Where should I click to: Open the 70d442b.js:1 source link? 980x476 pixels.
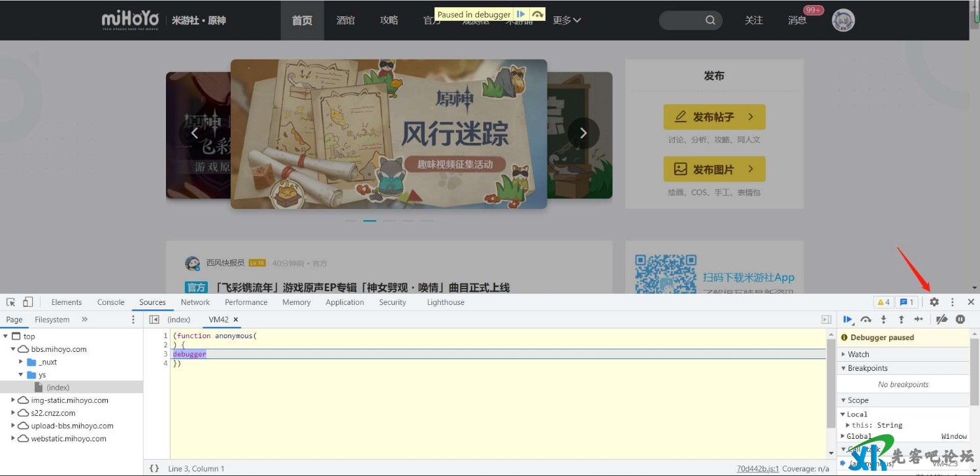click(x=759, y=468)
